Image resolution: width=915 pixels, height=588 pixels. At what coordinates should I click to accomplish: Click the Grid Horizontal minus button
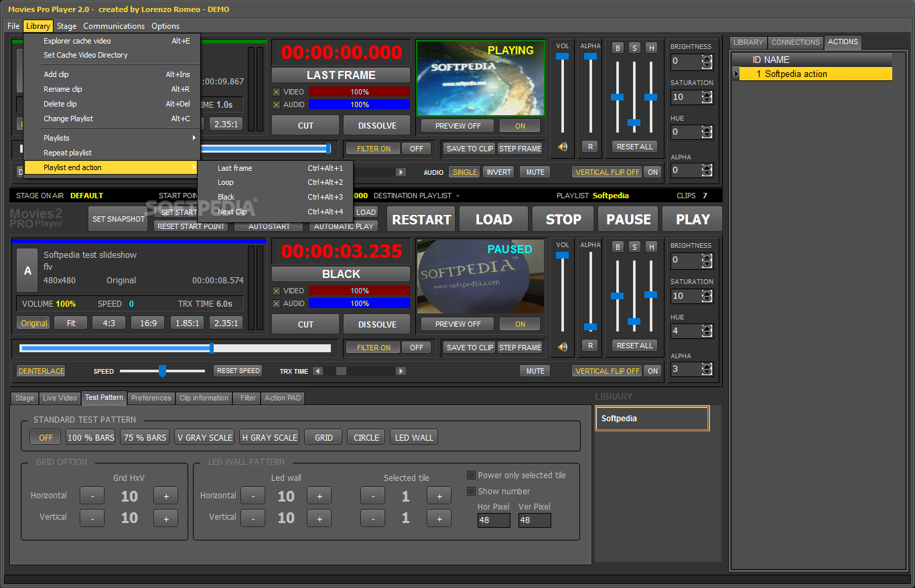pyautogui.click(x=92, y=496)
